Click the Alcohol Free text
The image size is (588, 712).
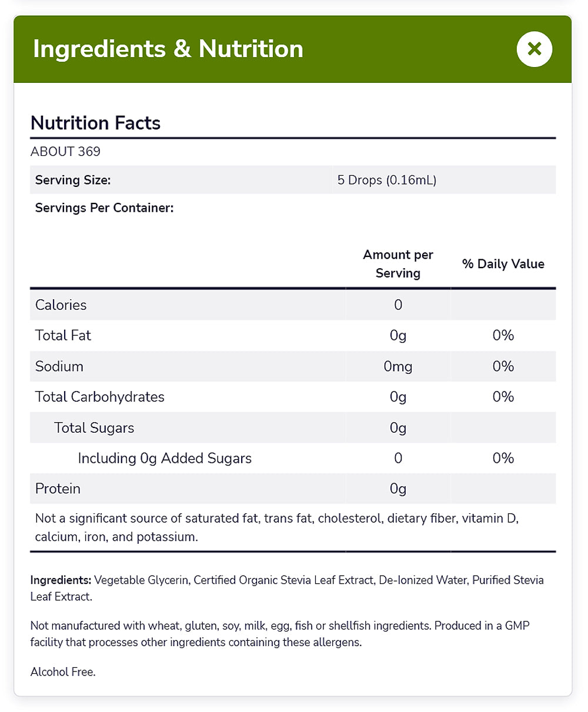click(62, 672)
